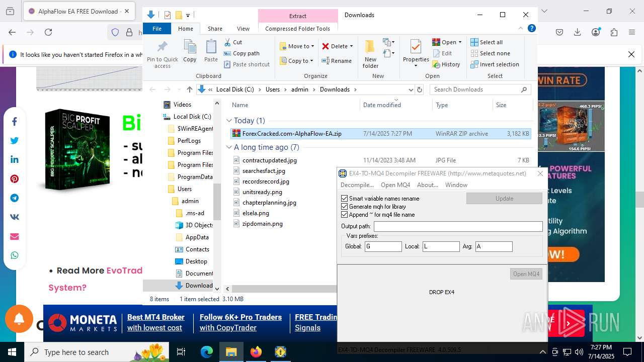Open the Move to dropdown

click(x=297, y=46)
